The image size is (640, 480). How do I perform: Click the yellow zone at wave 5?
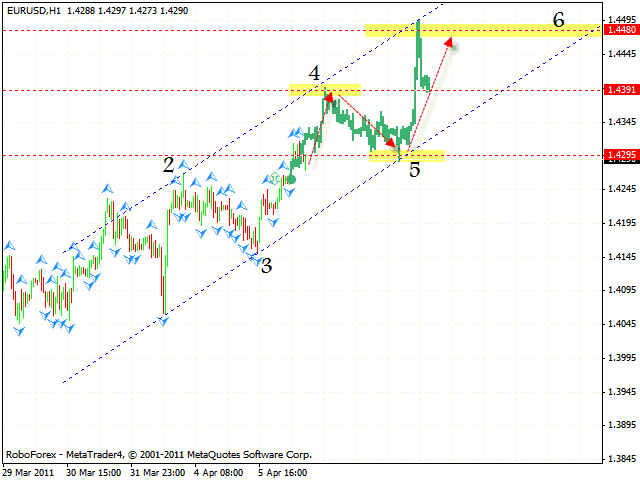pyautogui.click(x=407, y=154)
